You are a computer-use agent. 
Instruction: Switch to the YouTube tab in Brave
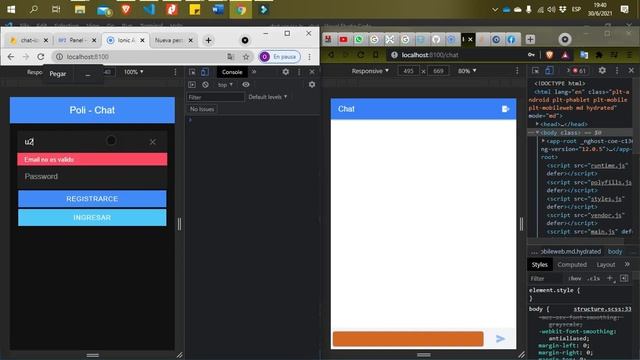(343, 39)
